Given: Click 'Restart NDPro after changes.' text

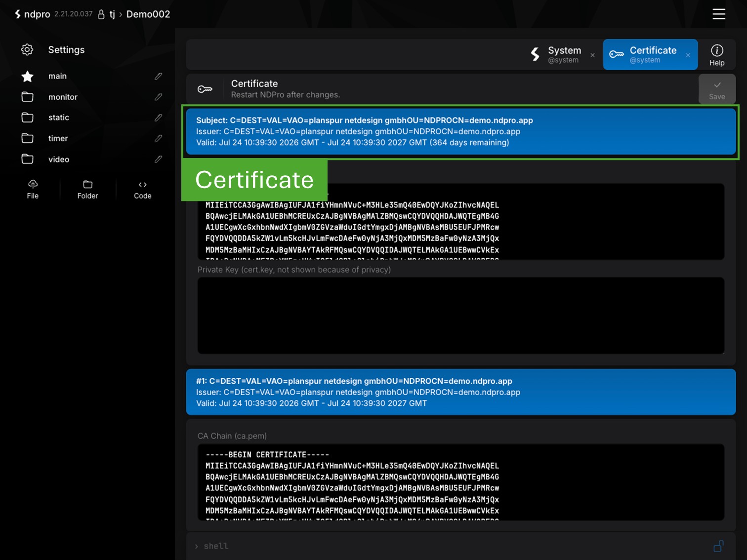Looking at the screenshot, I should click(x=286, y=95).
